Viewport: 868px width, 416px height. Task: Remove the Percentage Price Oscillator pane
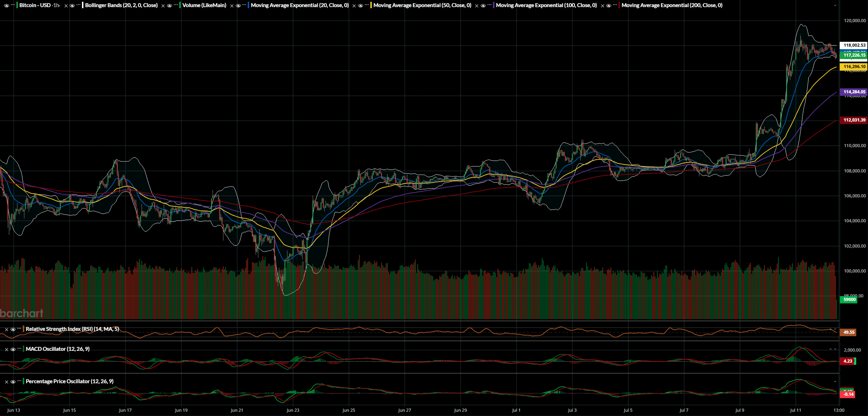point(6,382)
